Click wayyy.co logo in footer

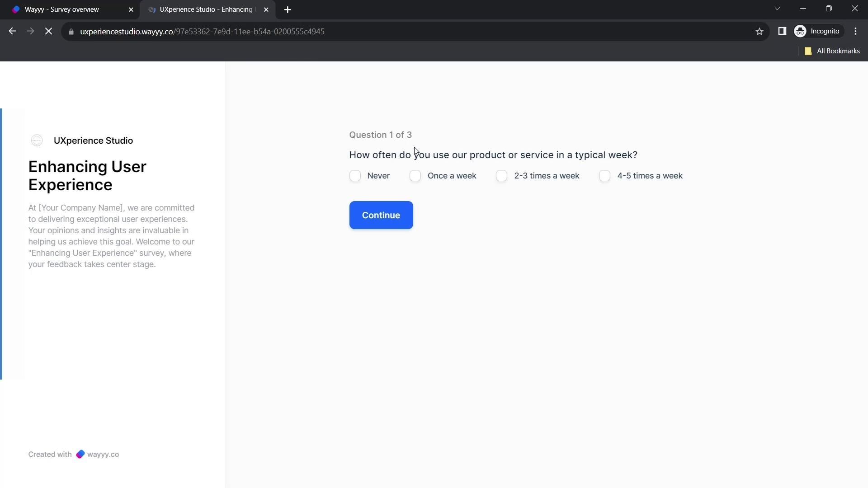click(x=80, y=454)
